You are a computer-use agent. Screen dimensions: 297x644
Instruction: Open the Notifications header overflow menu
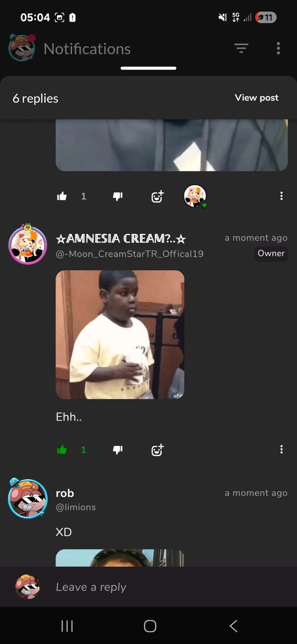pos(278,48)
